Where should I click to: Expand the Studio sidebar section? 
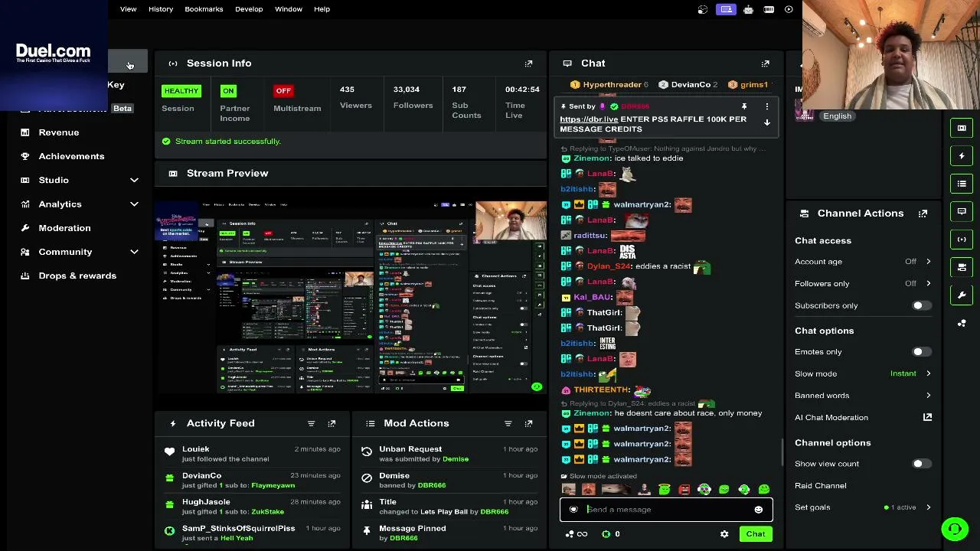pos(134,180)
